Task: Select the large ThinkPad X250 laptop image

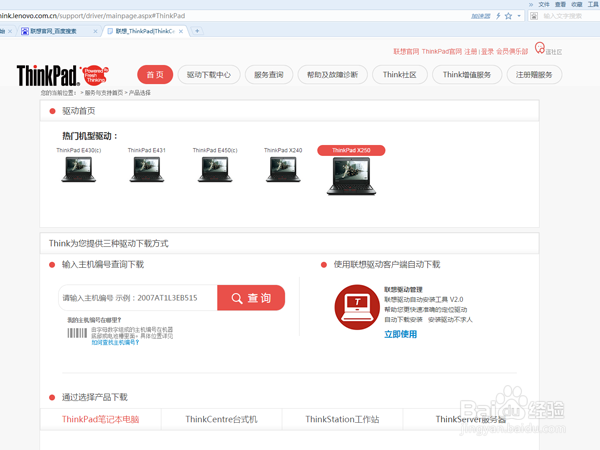Action: (x=351, y=177)
